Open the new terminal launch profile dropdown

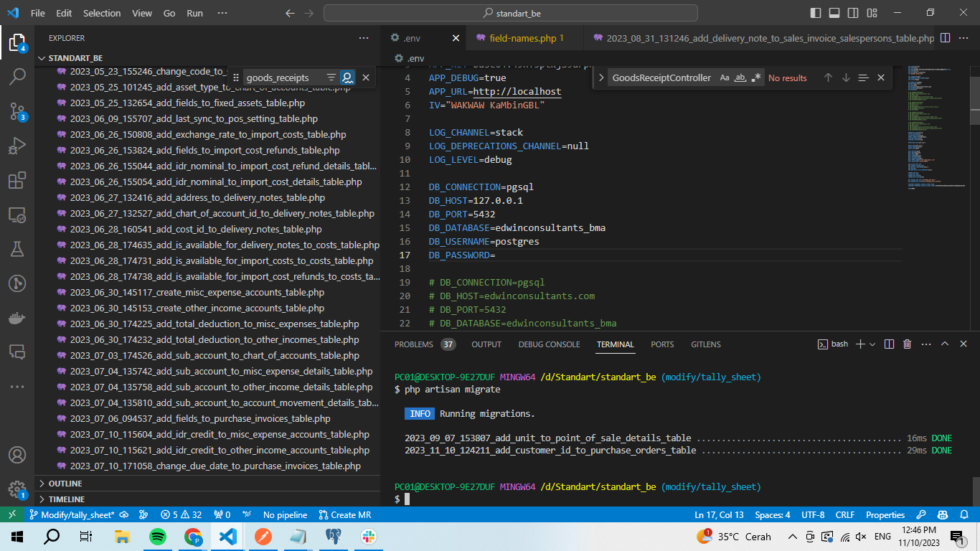(872, 344)
